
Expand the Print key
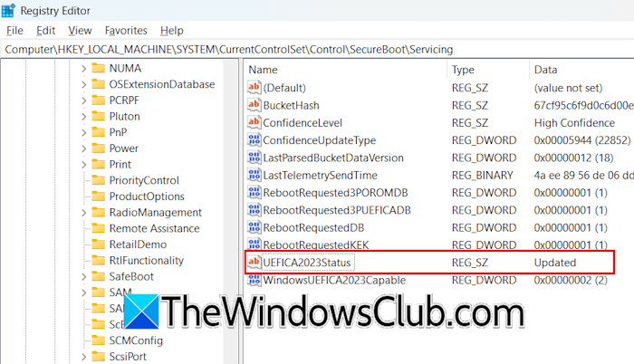pos(83,165)
